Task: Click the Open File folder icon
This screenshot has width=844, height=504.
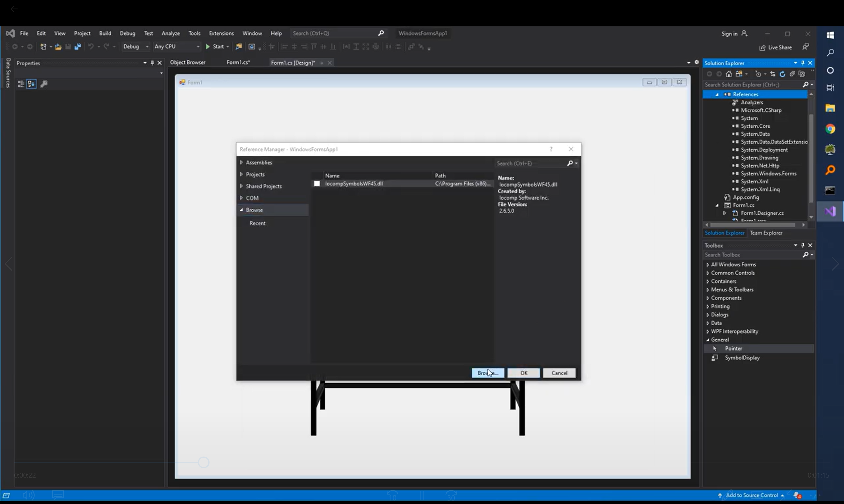Action: 58,47
